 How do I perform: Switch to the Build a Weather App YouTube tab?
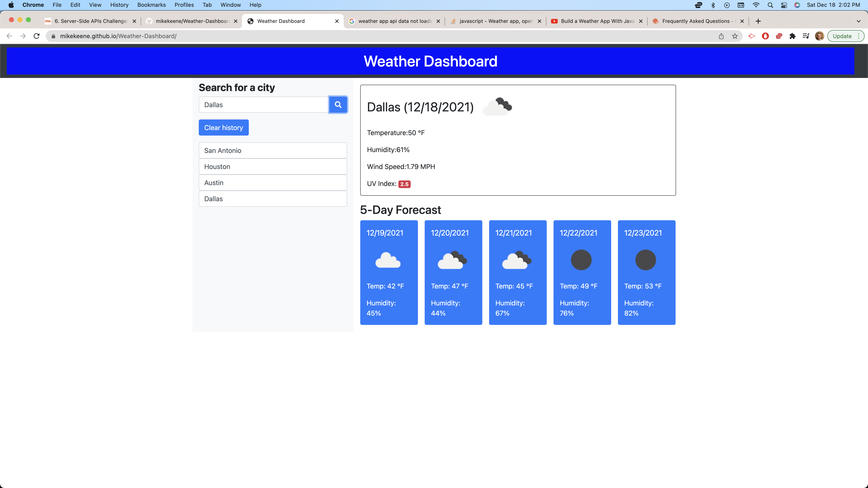597,21
